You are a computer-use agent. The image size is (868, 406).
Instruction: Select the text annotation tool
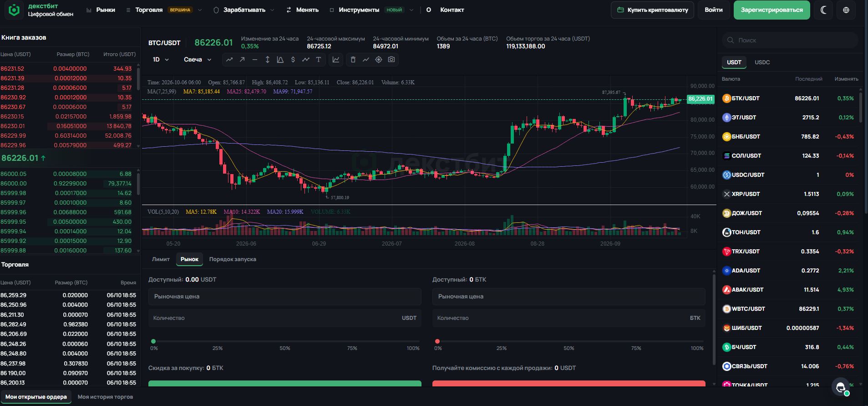click(x=319, y=60)
